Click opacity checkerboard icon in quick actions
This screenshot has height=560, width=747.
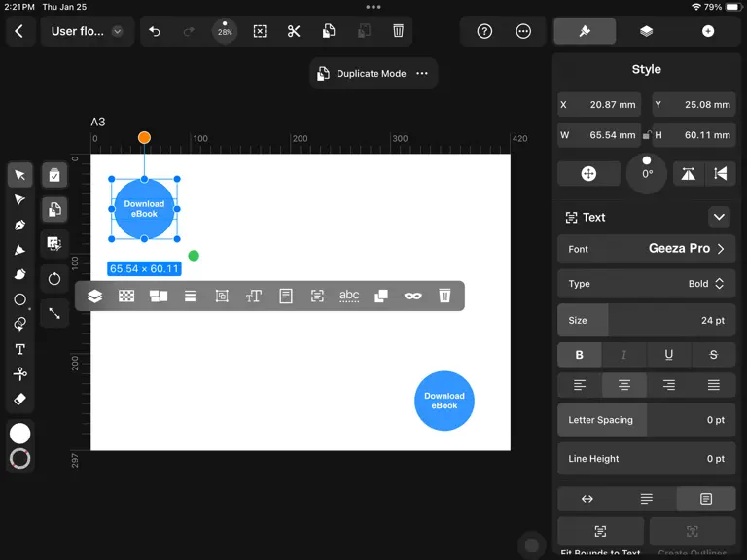tap(126, 297)
